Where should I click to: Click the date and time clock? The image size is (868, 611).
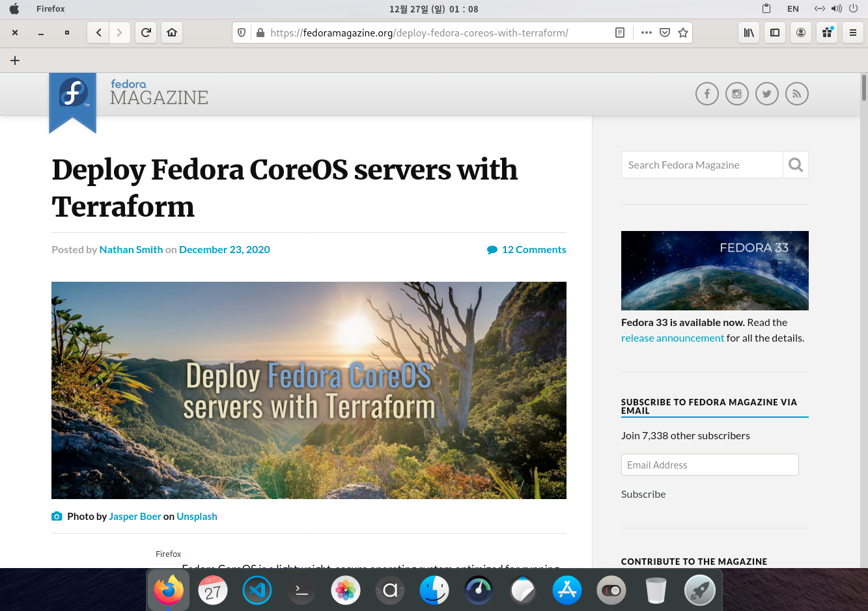[x=434, y=9]
